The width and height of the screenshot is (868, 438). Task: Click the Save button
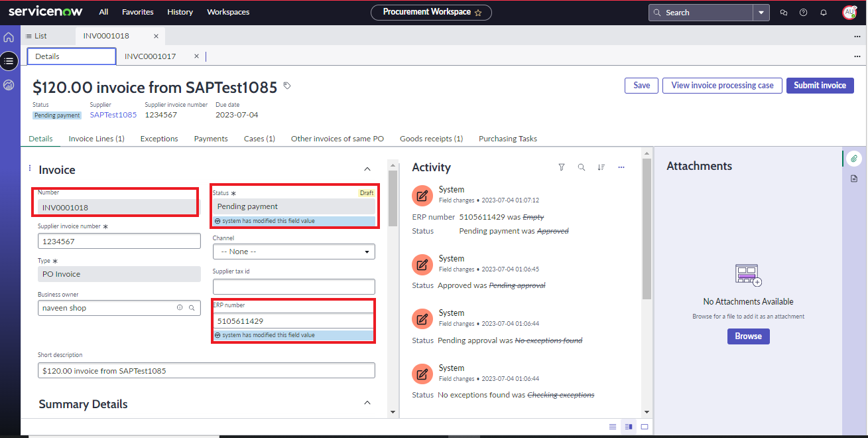pos(641,85)
